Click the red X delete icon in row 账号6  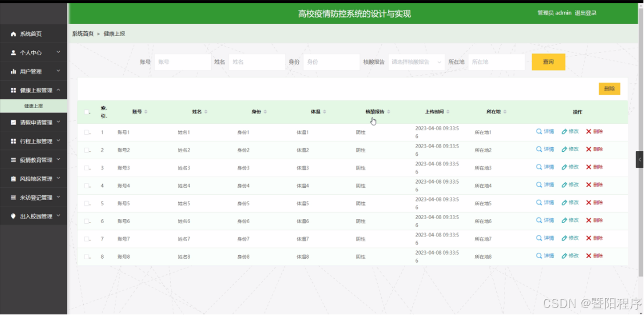(x=589, y=220)
